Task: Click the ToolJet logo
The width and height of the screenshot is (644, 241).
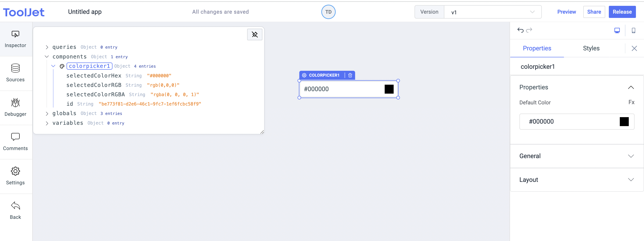Action: click(x=24, y=12)
